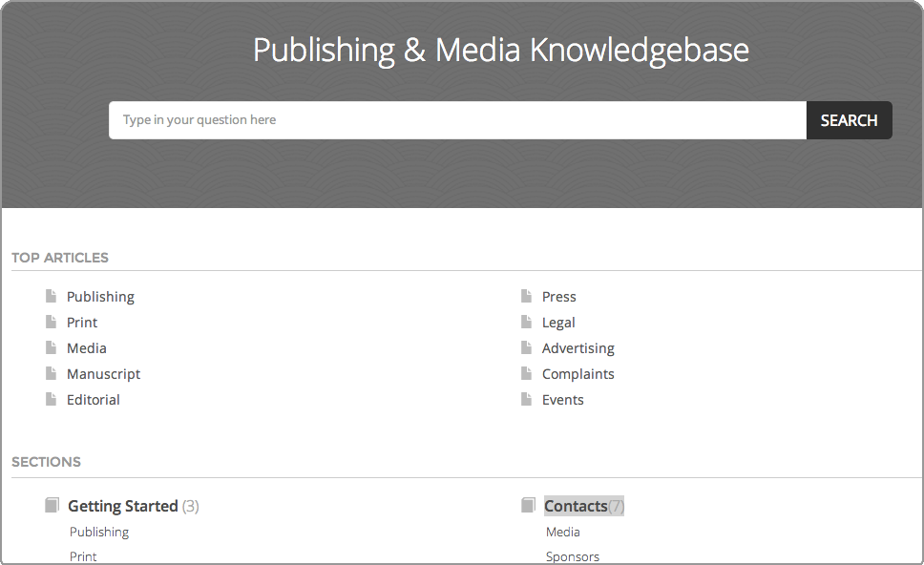This screenshot has height=565, width=924.
Task: Open the Publishing top article
Action: 101,297
